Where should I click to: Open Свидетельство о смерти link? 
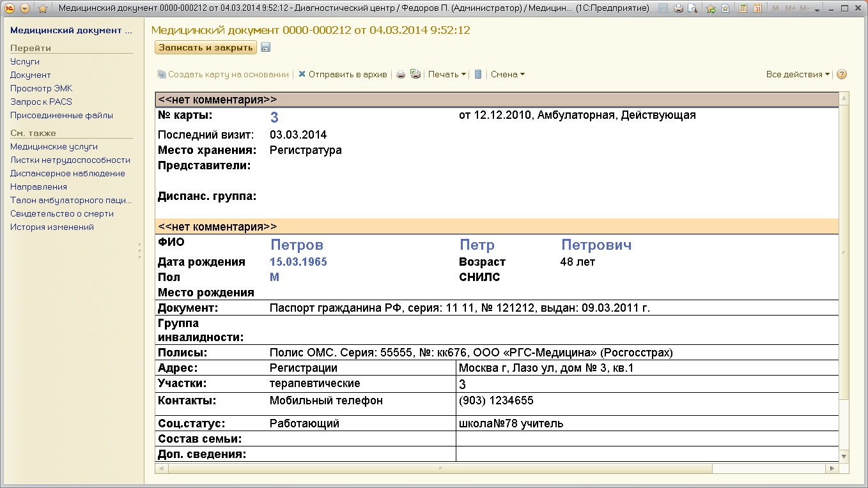[62, 214]
